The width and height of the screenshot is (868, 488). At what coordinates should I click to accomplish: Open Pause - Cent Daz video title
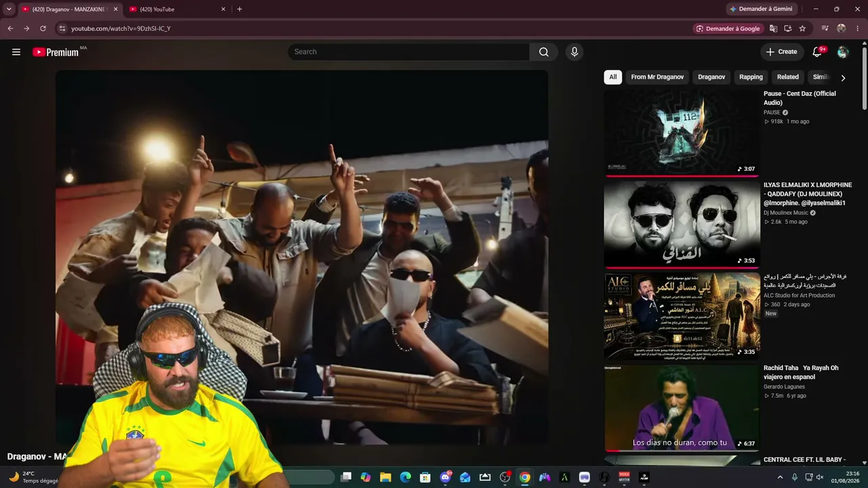coord(800,98)
